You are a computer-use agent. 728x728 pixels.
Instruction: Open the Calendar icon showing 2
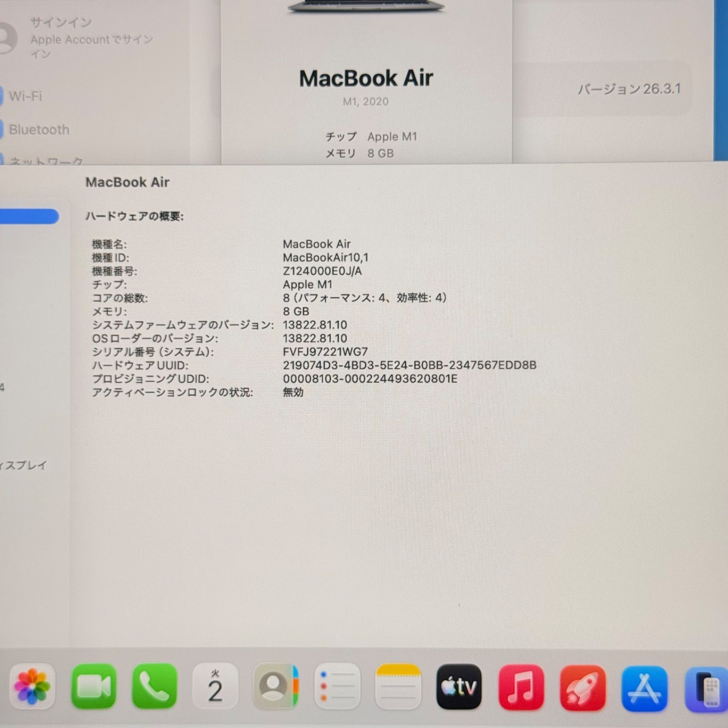[x=215, y=686]
